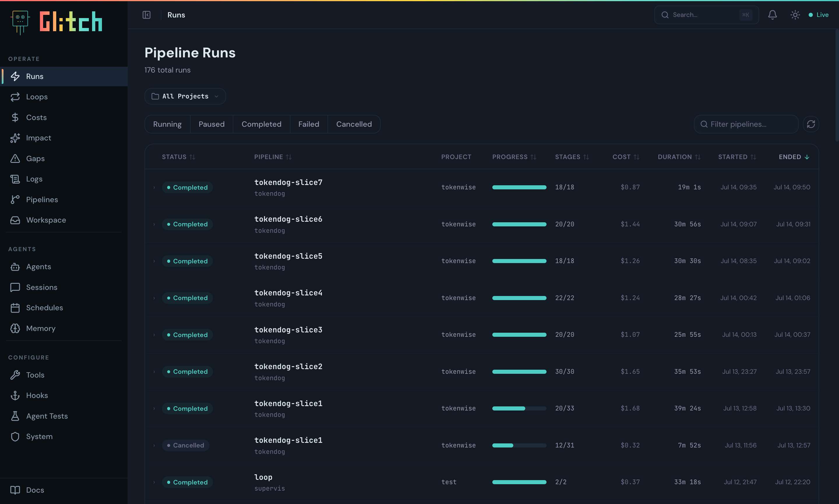Filter by Paused status
Viewport: 839px width, 504px height.
pos(211,124)
